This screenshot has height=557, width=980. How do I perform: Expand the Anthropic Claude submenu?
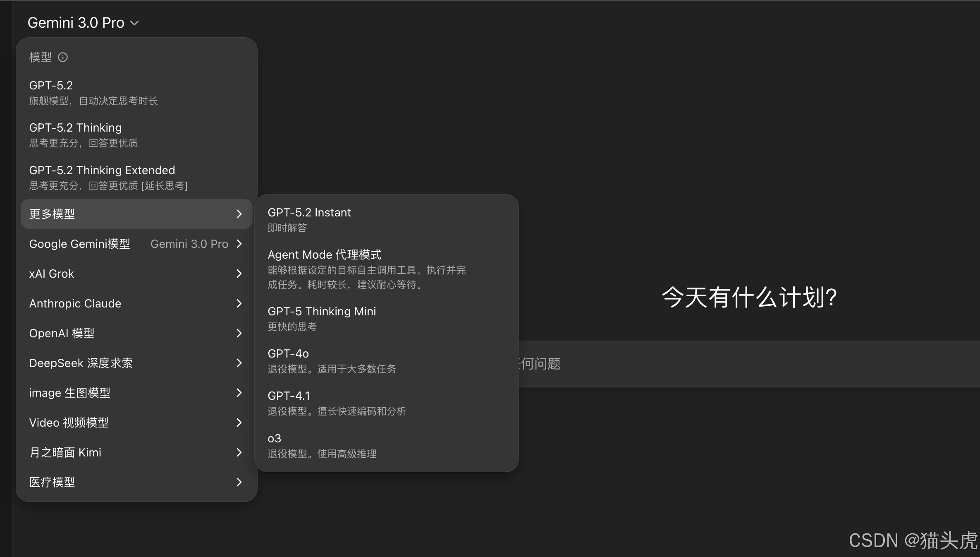[136, 303]
